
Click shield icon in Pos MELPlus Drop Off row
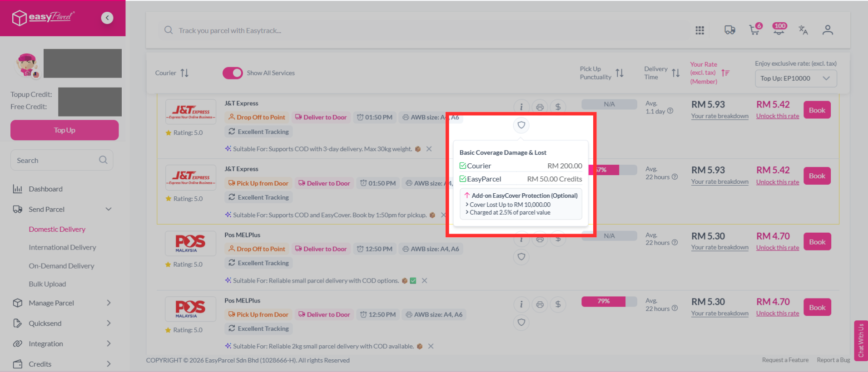pyautogui.click(x=521, y=257)
